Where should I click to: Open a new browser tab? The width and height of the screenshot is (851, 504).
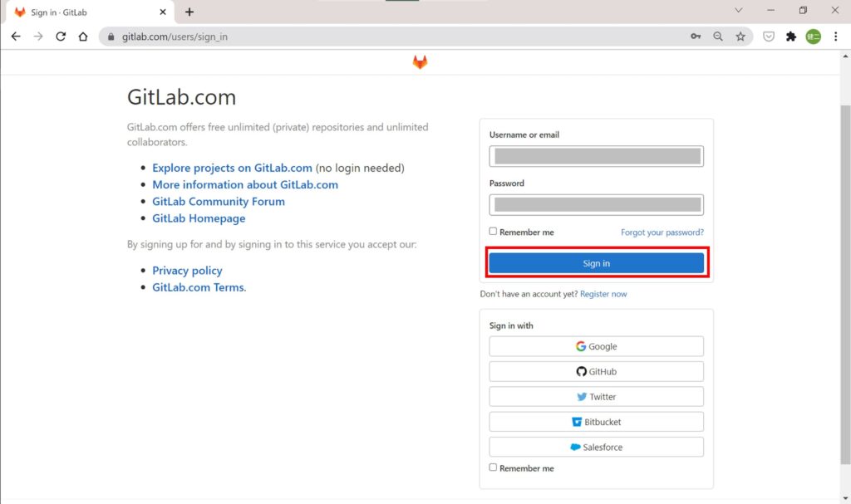pyautogui.click(x=190, y=12)
